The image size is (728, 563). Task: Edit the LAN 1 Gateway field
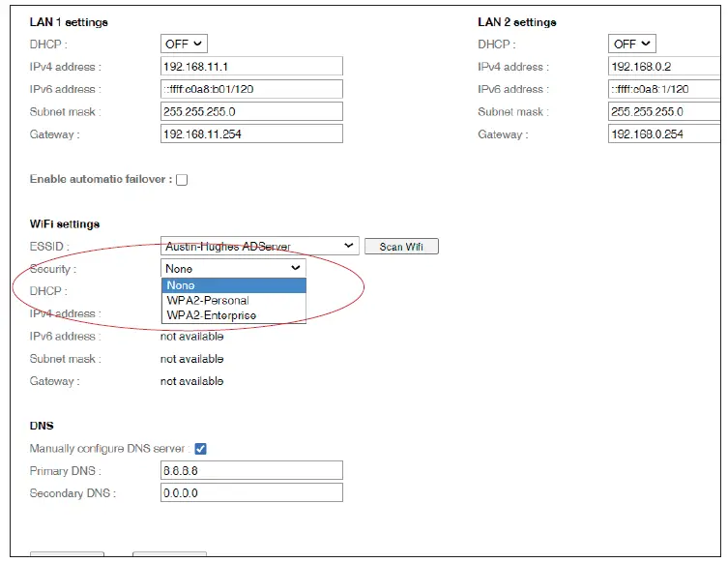pyautogui.click(x=251, y=134)
